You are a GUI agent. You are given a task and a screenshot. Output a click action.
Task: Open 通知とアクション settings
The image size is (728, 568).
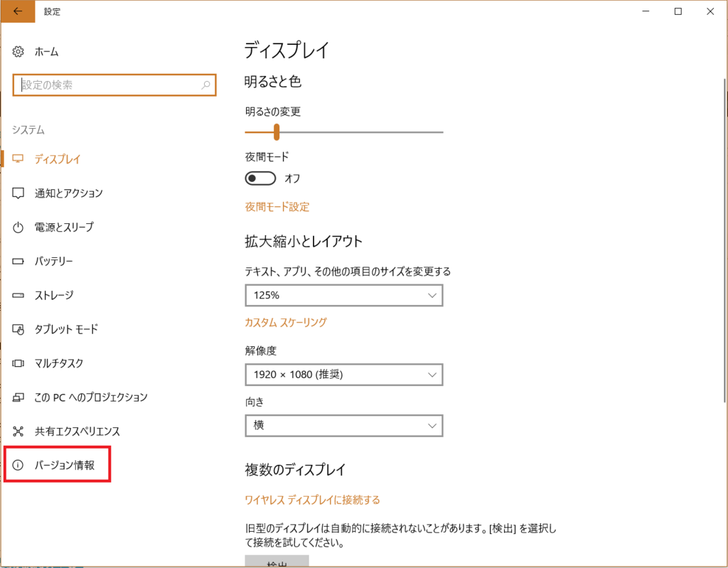[x=69, y=193]
